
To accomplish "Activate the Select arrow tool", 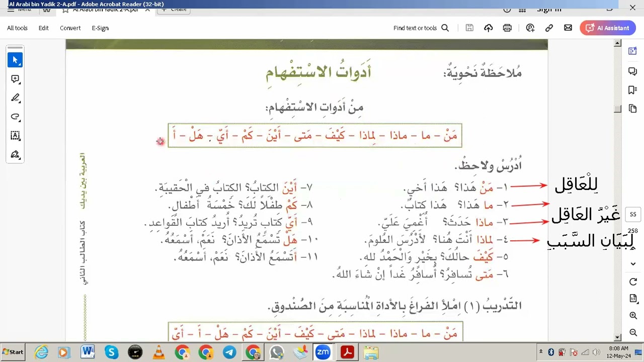I will click(15, 60).
